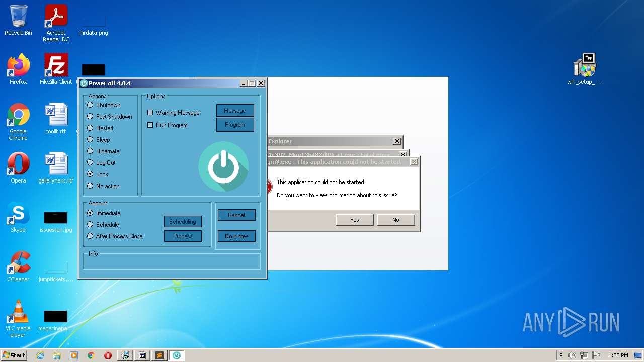644x362 pixels.
Task: Open Opera from the taskbar
Action: point(108,355)
